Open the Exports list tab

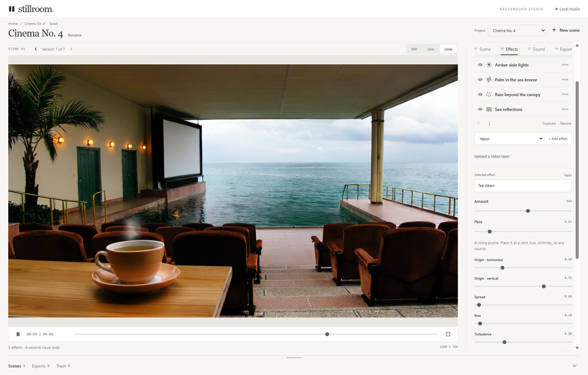tap(41, 366)
